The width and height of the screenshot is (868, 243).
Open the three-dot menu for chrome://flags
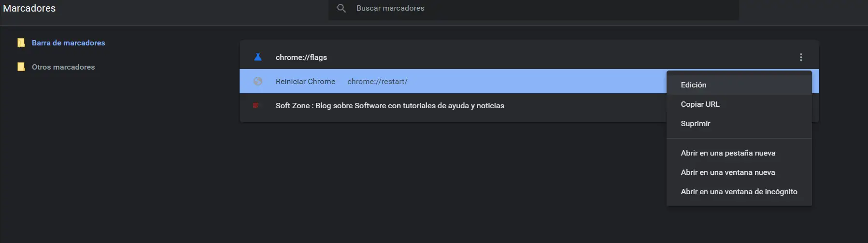[x=801, y=57]
